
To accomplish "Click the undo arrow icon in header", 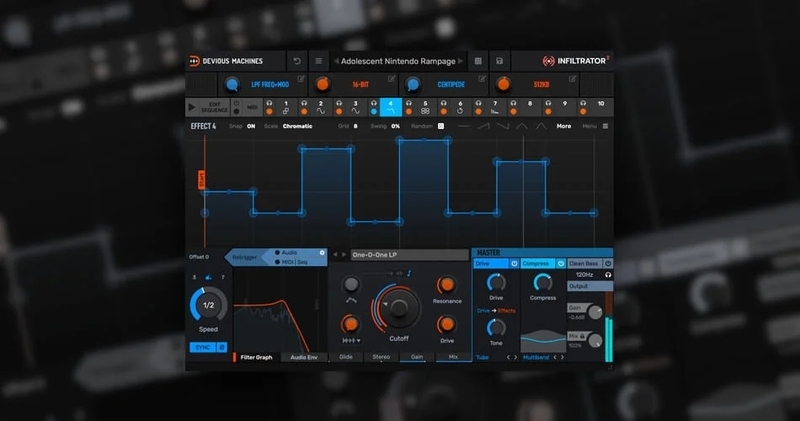I will [x=297, y=61].
